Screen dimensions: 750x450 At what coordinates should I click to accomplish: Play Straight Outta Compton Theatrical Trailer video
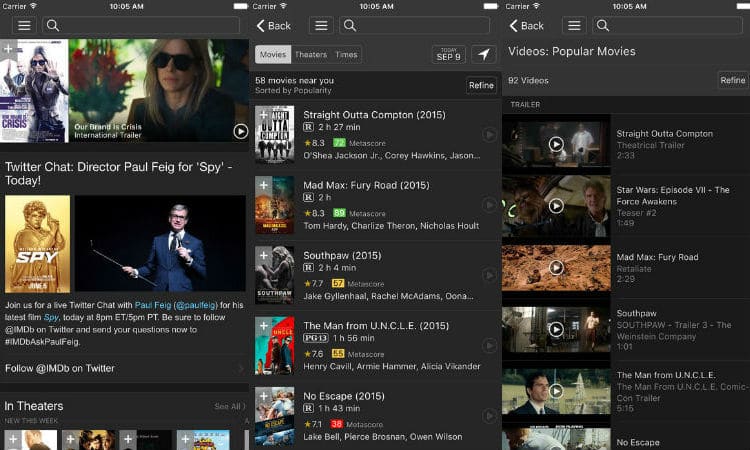coord(556,144)
